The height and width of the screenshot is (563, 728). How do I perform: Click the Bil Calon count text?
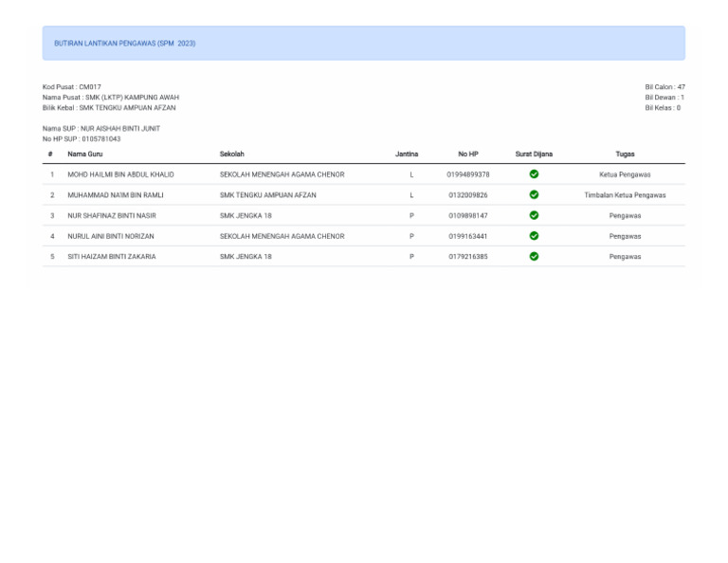coord(664,87)
